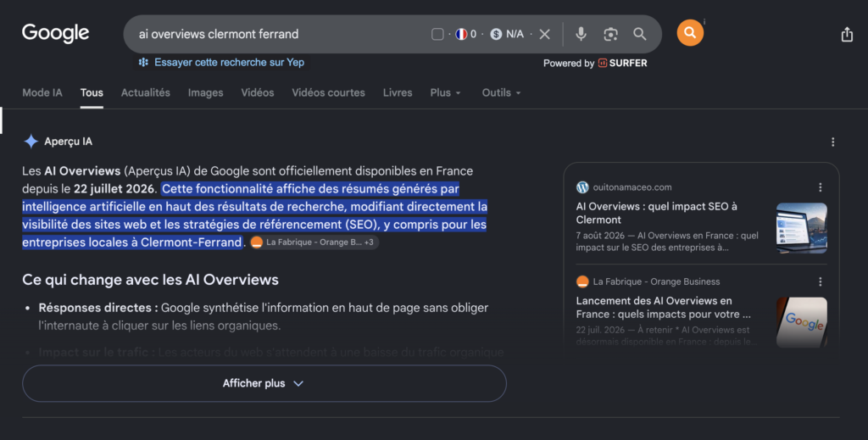Expand the Outils dropdown
Screen dimensions: 868x440
(501, 93)
